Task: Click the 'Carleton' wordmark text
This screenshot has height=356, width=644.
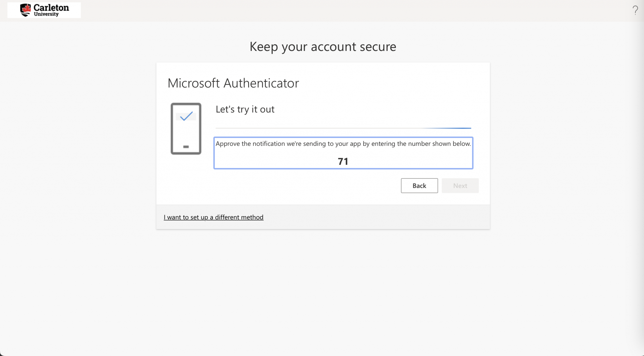Action: (x=51, y=8)
